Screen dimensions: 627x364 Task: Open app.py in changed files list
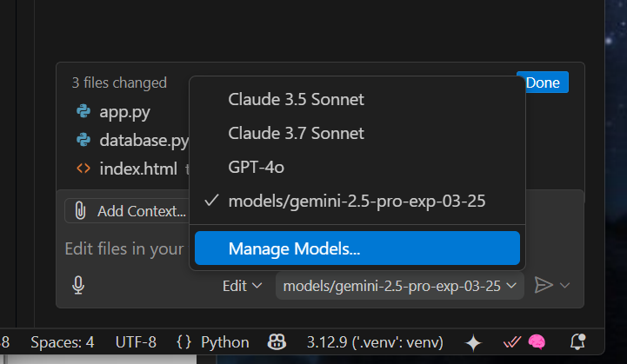tap(124, 112)
